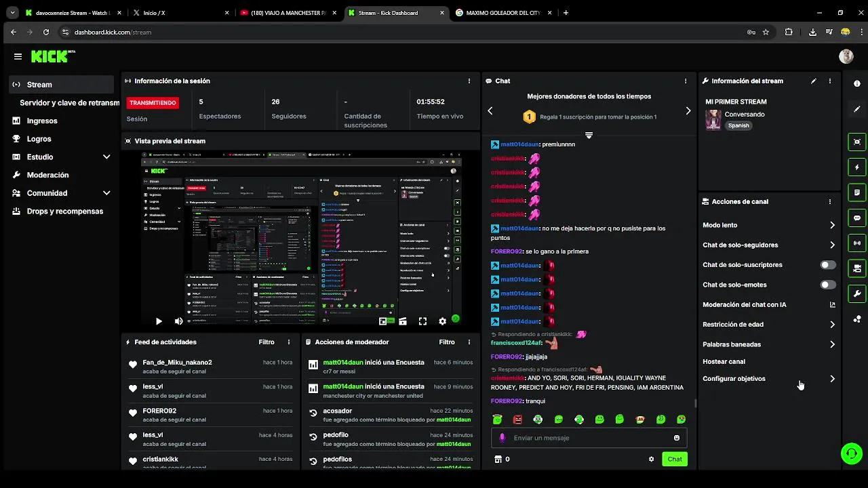Expand Configurar objetivos settings
Image resolution: width=868 pixels, height=488 pixels.
832,379
